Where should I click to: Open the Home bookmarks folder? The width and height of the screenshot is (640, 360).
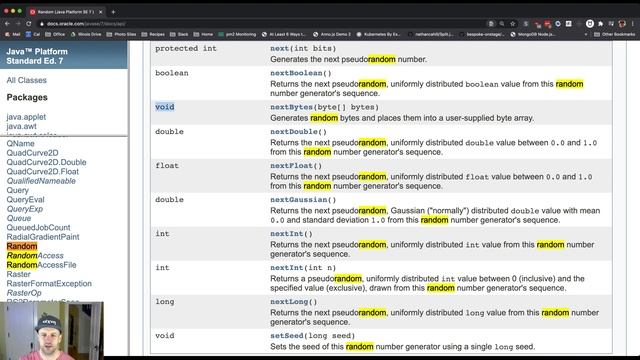(203, 34)
